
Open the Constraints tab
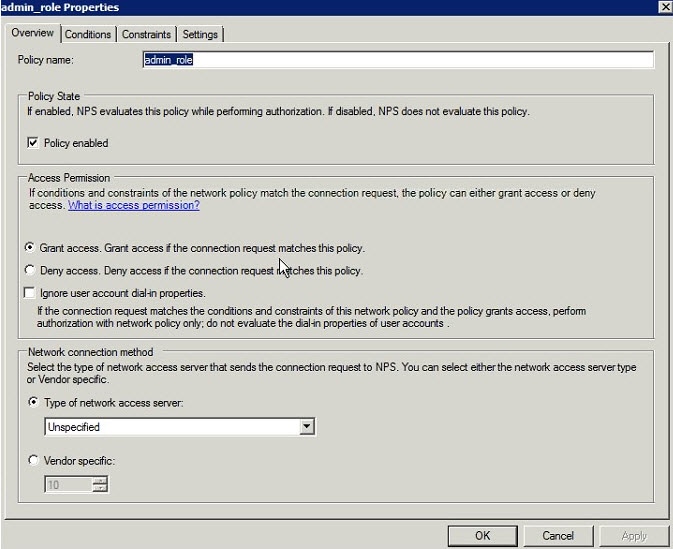click(x=146, y=34)
